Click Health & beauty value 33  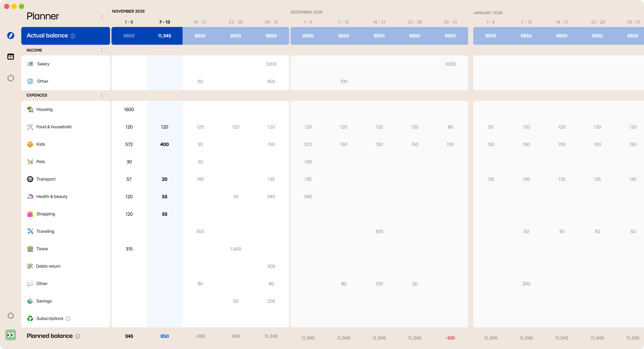coord(236,197)
